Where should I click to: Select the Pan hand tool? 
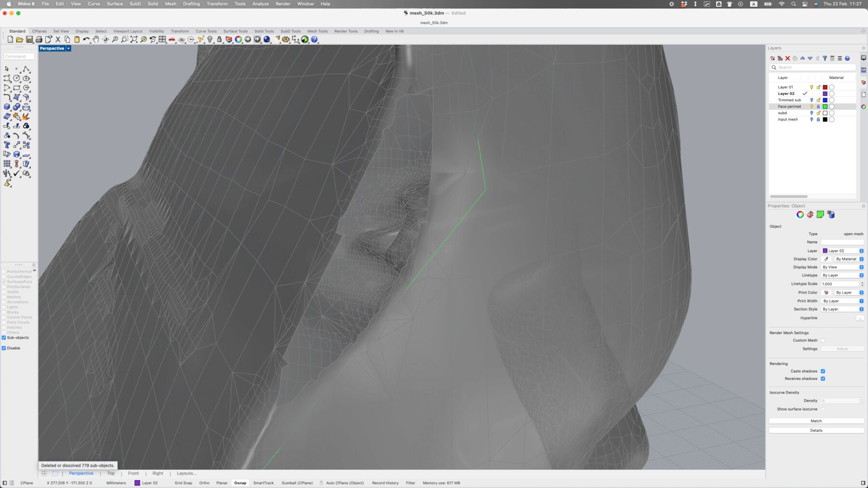pyautogui.click(x=96, y=40)
